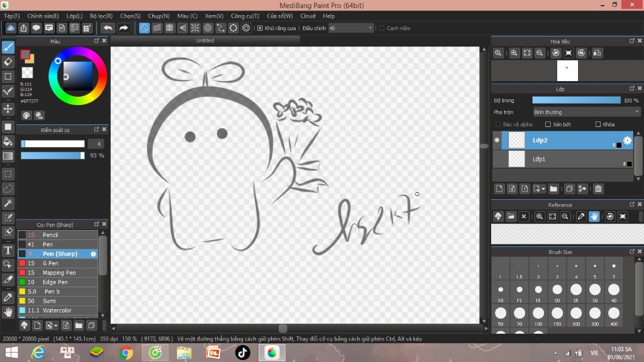Open an image file in Reference panel
The width and height of the screenshot is (644, 362).
[x=511, y=216]
